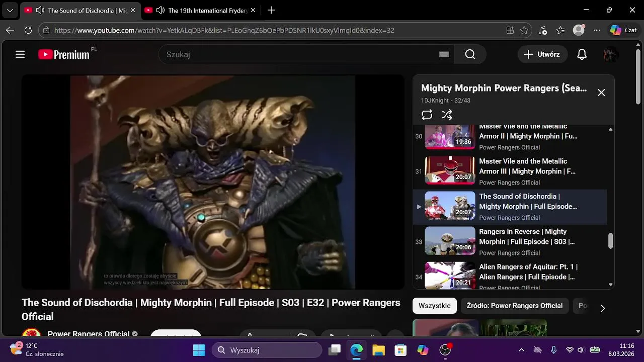Open the YouTube hamburger guide menu

pyautogui.click(x=20, y=54)
